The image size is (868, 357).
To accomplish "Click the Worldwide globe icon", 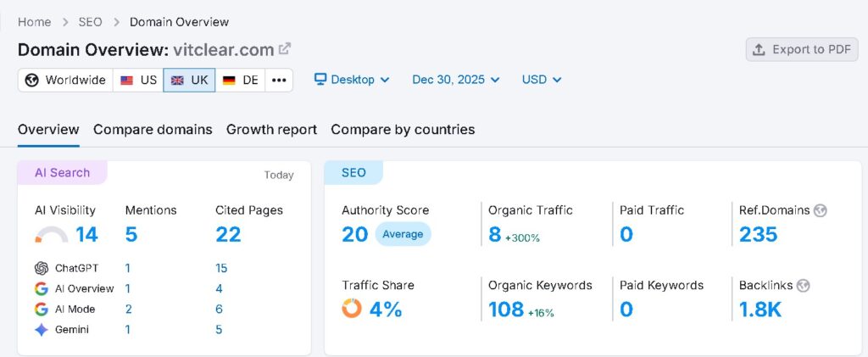I will [32, 81].
